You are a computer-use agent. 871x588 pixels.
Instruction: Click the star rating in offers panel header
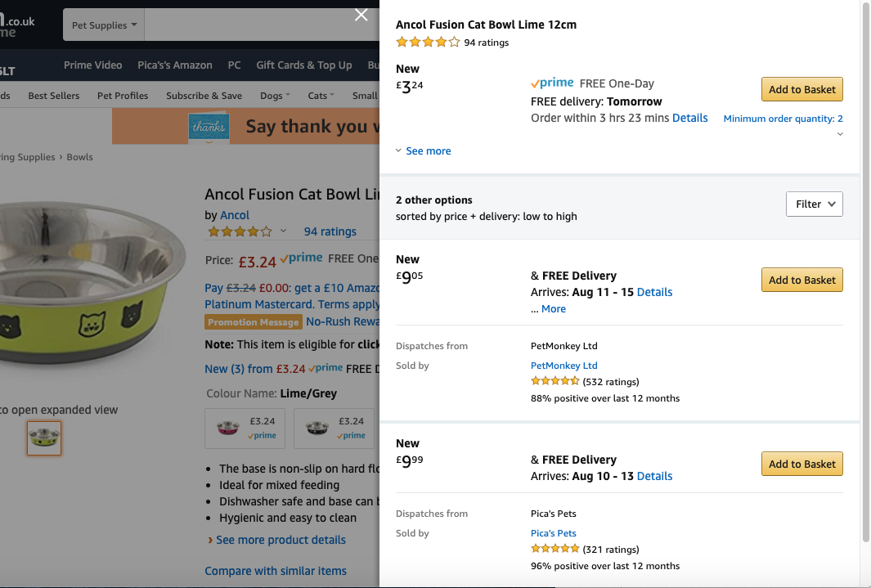(428, 43)
